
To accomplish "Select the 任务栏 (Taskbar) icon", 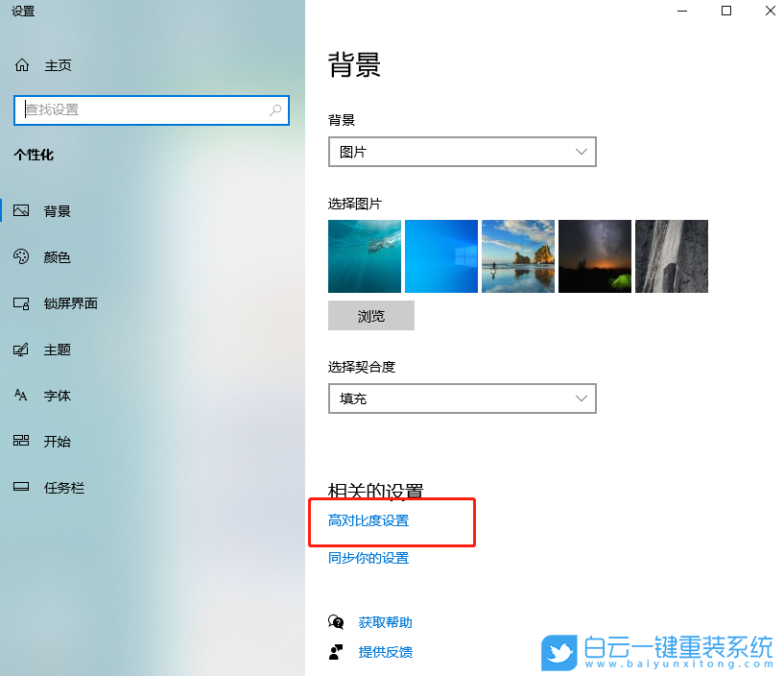I will (x=22, y=487).
